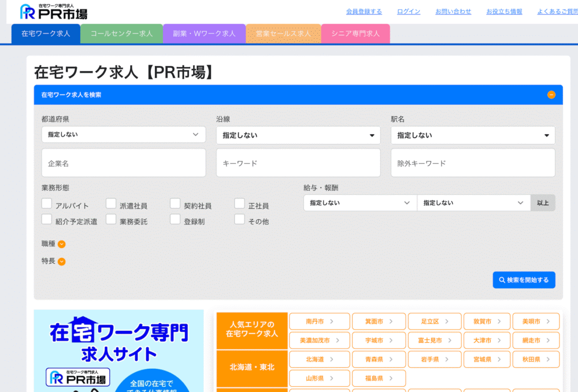Open the お役立ち情報 link
578x392 pixels.
pos(504,12)
